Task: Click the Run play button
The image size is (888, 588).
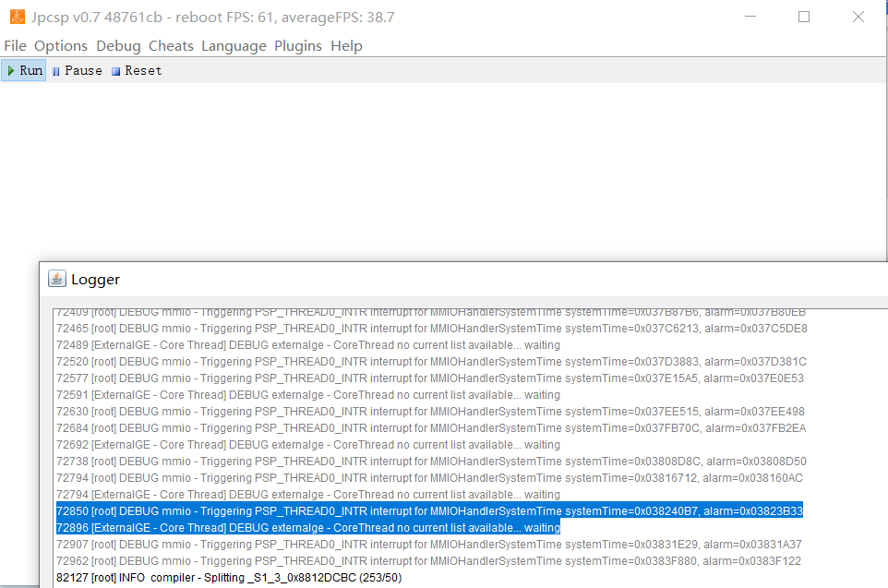Action: 24,71
